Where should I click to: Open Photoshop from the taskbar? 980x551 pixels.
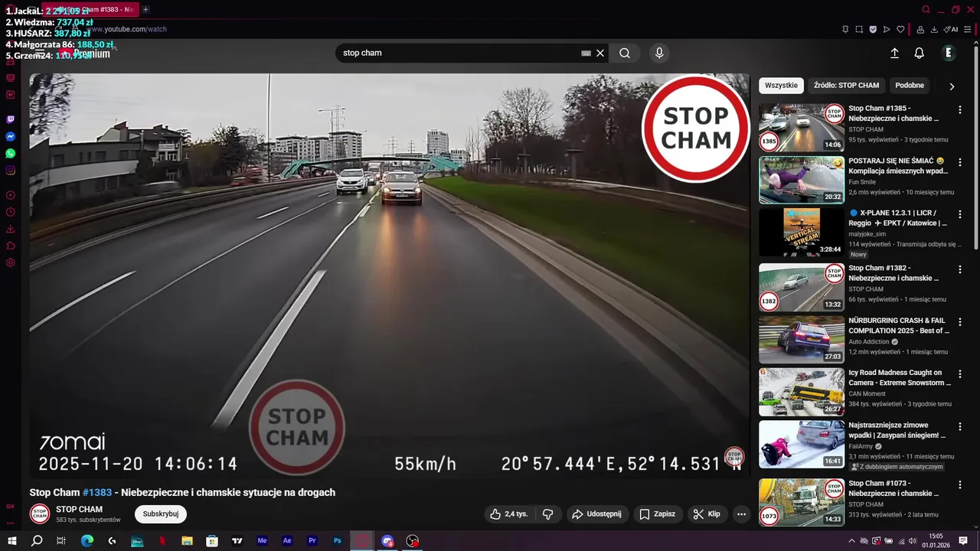point(338,541)
